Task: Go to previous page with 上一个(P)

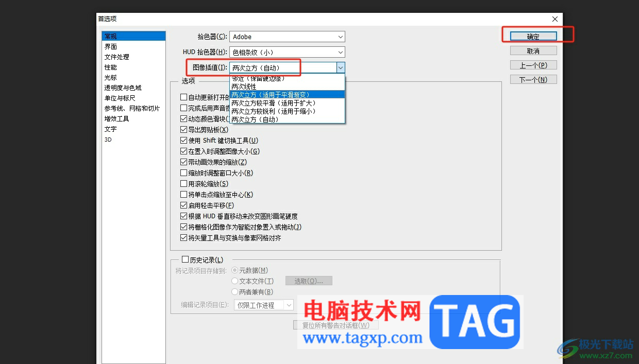Action: 533,65
